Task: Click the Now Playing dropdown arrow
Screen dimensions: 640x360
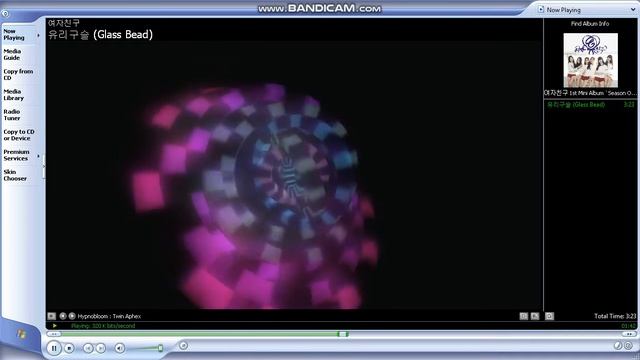Action: tap(633, 10)
